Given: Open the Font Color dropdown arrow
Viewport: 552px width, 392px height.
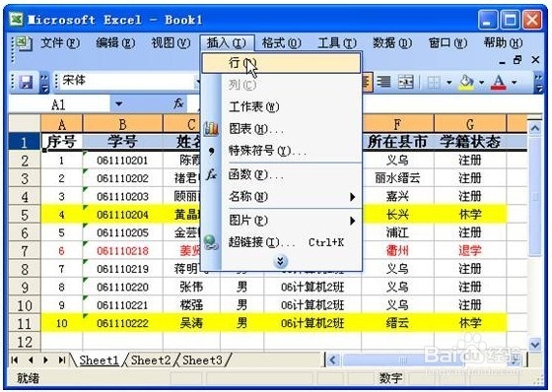Looking at the screenshot, I should (515, 83).
